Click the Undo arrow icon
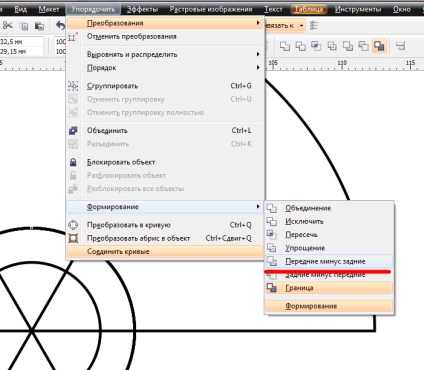 tap(60, 26)
